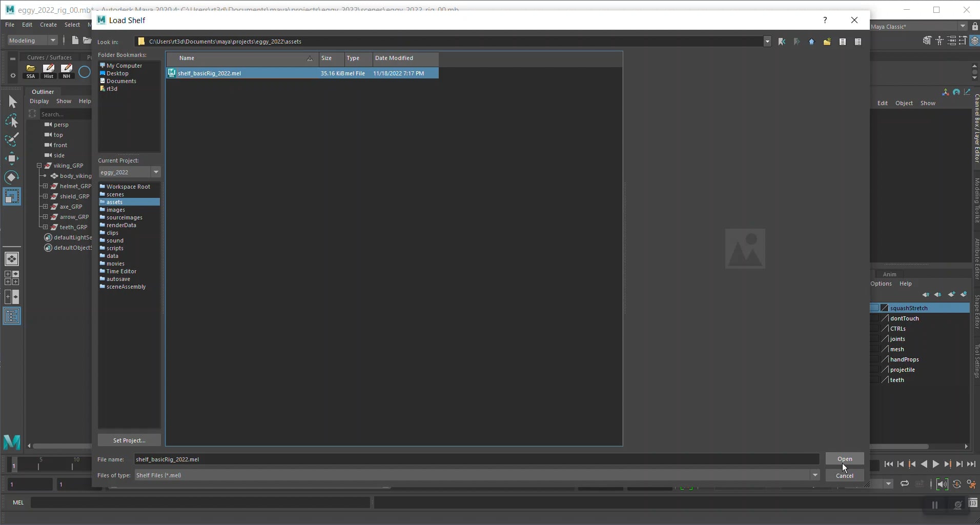This screenshot has width=980, height=525.
Task: Collapse viking_GRP in the Outliner
Action: [x=39, y=166]
